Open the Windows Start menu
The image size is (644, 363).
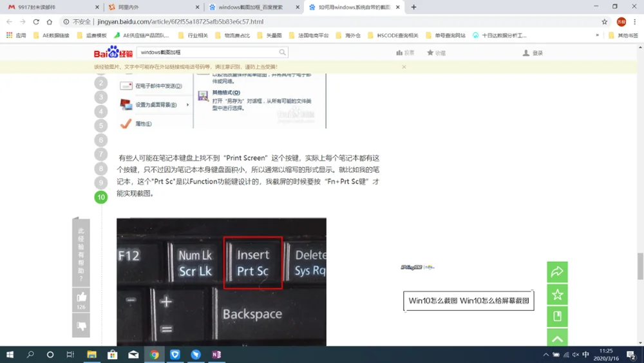pos(10,355)
